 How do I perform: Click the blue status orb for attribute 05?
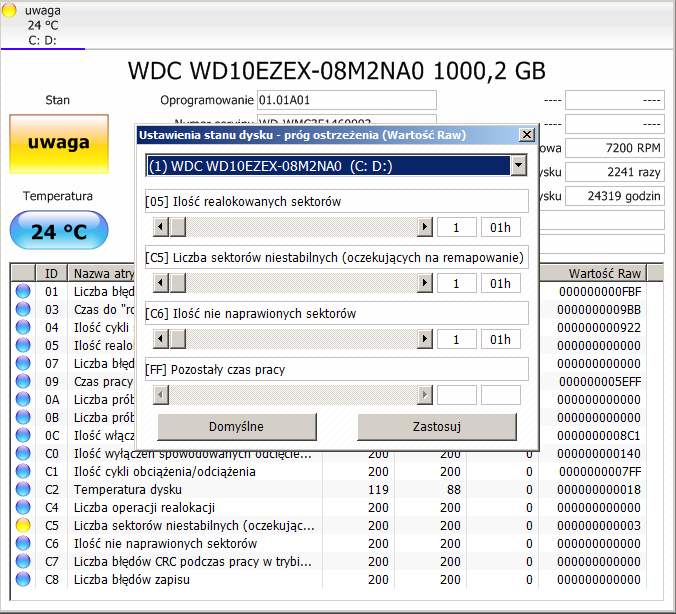[23, 345]
